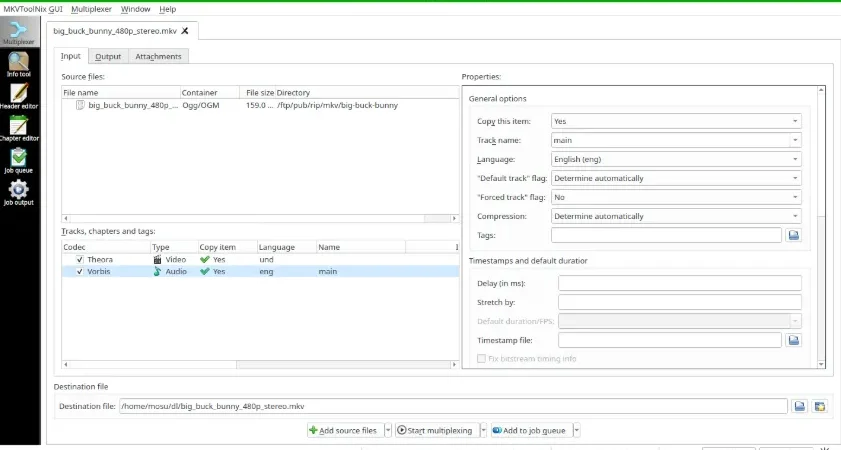Open the "Default track" flag dropdown

[x=676, y=178]
